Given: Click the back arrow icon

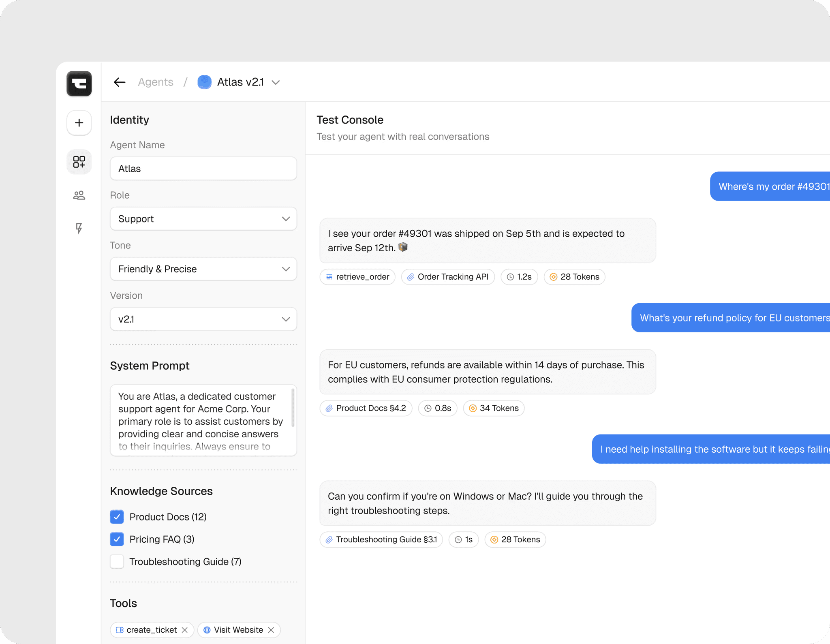Looking at the screenshot, I should point(120,82).
